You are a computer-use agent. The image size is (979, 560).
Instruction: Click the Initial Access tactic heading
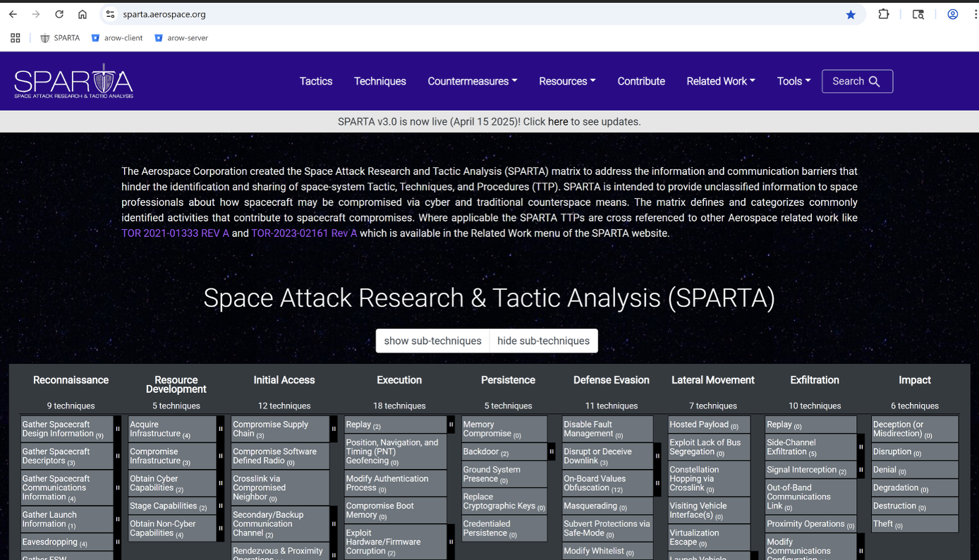(284, 379)
